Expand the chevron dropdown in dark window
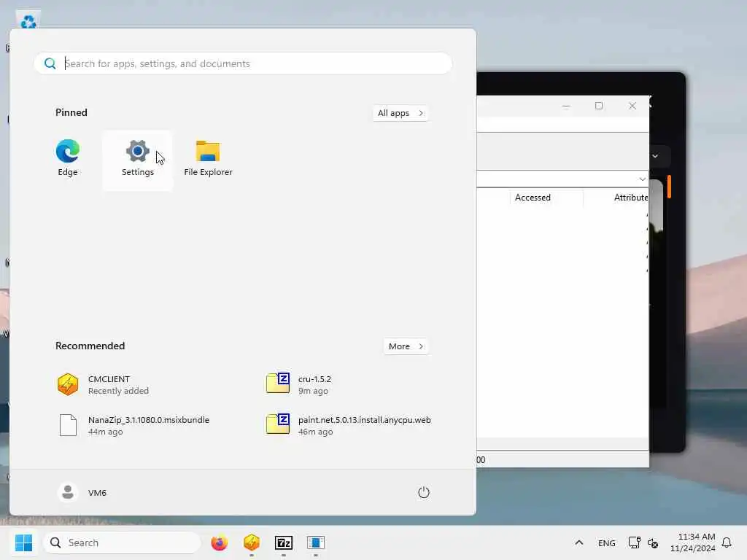This screenshot has height=560, width=747. pos(655,156)
